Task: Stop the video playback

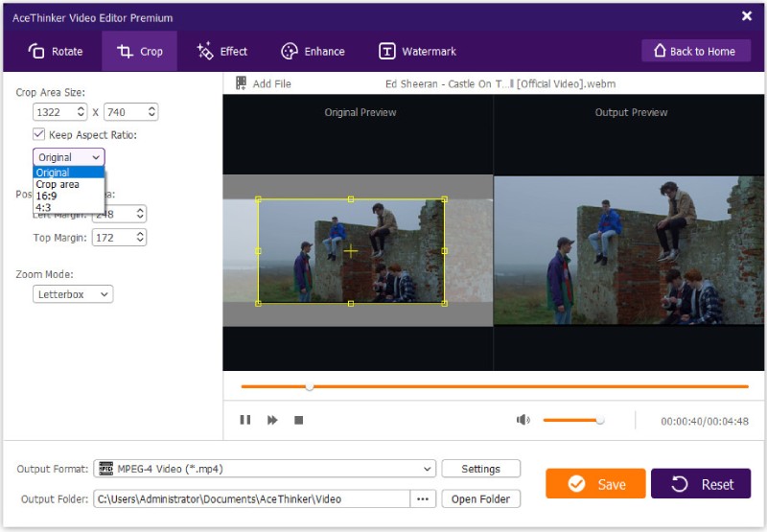Action: (x=299, y=420)
